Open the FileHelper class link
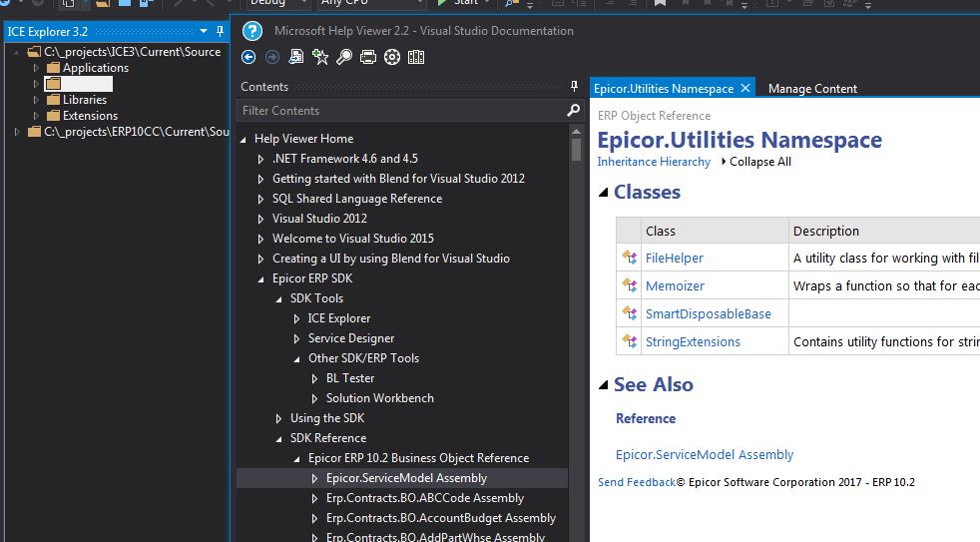 click(674, 258)
